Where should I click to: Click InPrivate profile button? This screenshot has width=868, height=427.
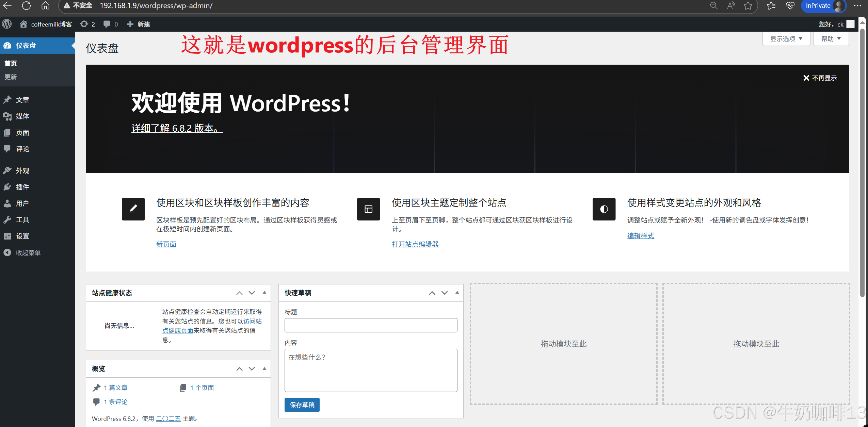[x=824, y=6]
